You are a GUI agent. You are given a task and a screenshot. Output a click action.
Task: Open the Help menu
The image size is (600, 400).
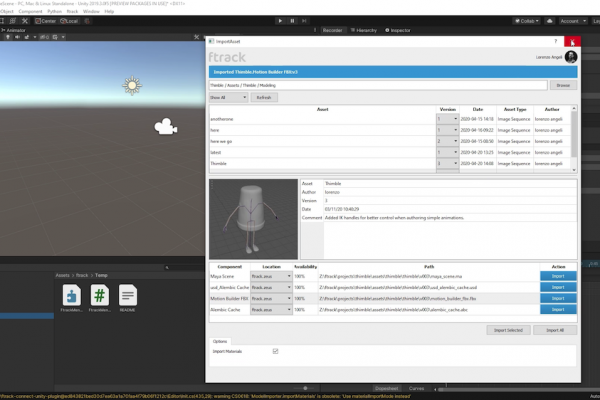coord(109,11)
